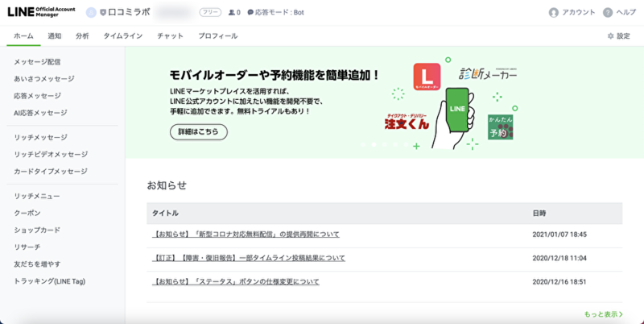Click the friends count icon
This screenshot has width=644, height=324.
(x=232, y=12)
